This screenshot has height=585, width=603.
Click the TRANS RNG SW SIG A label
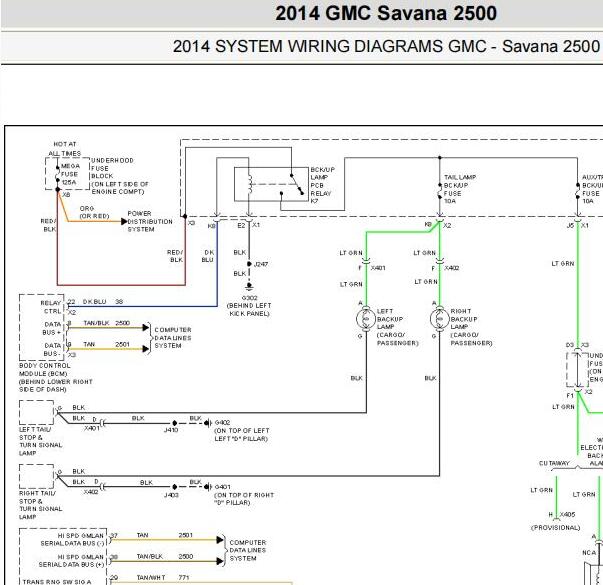(x=57, y=582)
